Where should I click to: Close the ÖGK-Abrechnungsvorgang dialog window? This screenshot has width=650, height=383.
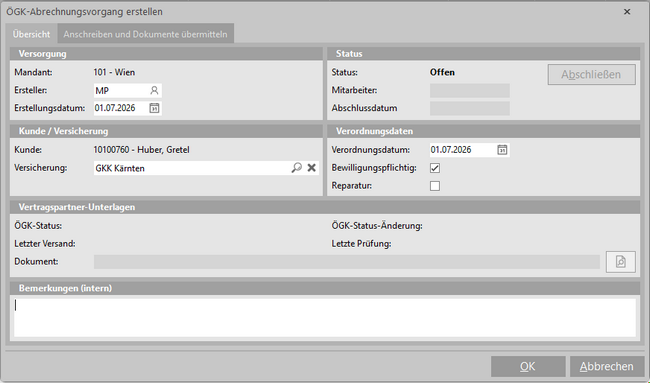click(x=627, y=12)
